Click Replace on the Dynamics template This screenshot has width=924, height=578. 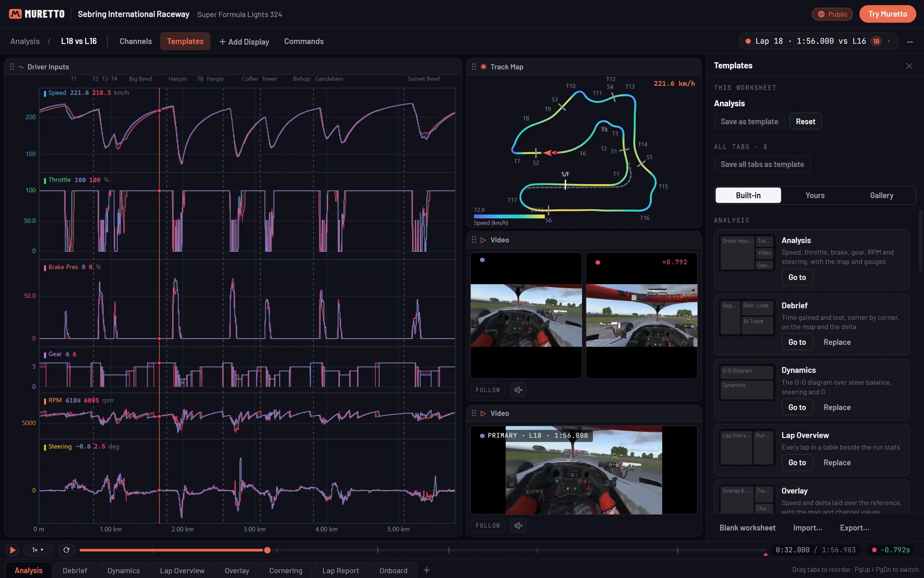pyautogui.click(x=837, y=407)
